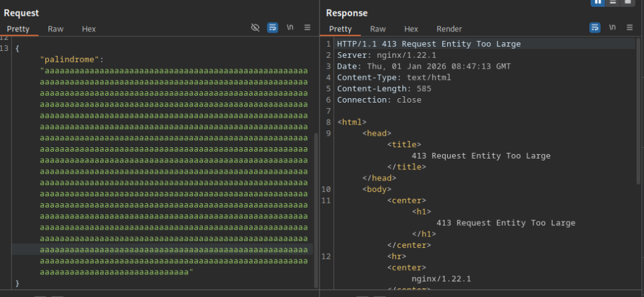Click line number 1 in Response gutter
Screen dimensions: 644x297
point(328,44)
